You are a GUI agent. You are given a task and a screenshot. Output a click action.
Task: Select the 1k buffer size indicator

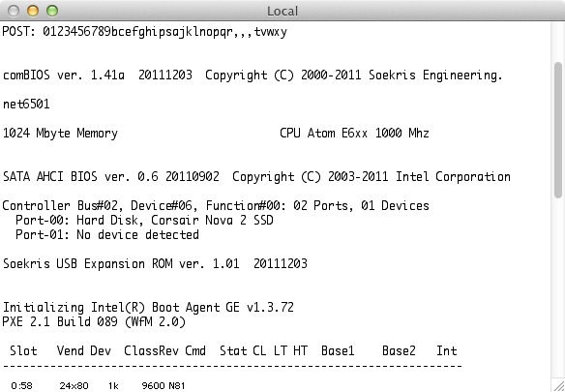(x=113, y=386)
